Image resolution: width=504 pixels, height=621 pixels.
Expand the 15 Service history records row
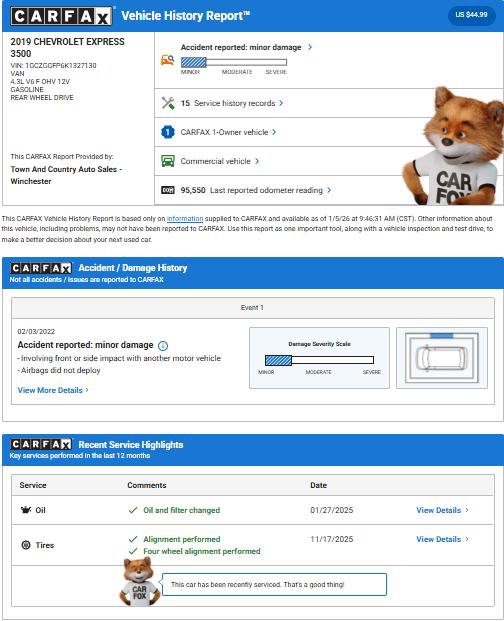[x=232, y=103]
